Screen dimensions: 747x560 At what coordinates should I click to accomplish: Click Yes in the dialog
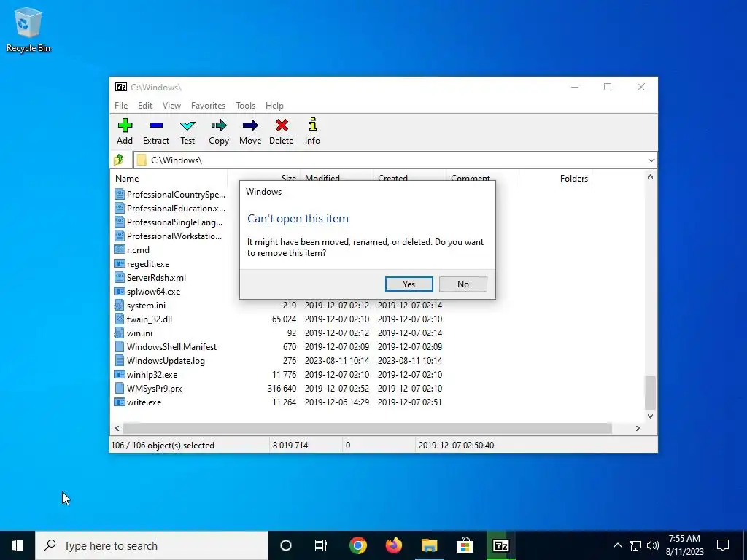(x=409, y=284)
